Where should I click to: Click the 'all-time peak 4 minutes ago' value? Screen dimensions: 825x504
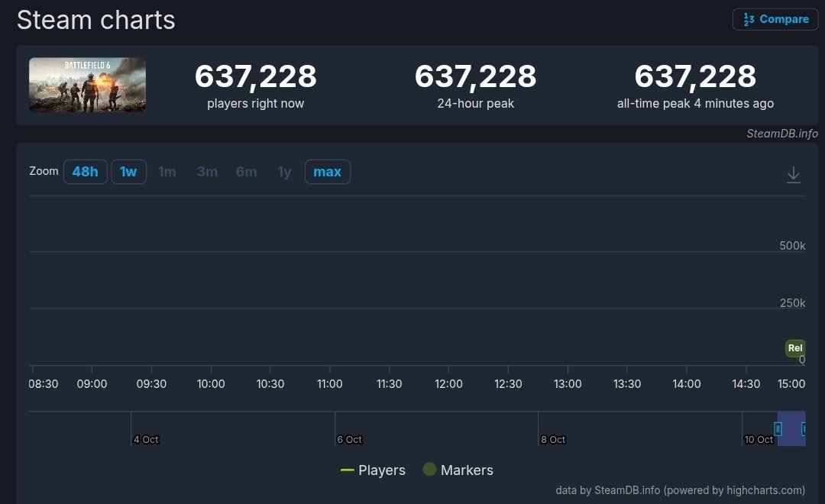click(696, 76)
